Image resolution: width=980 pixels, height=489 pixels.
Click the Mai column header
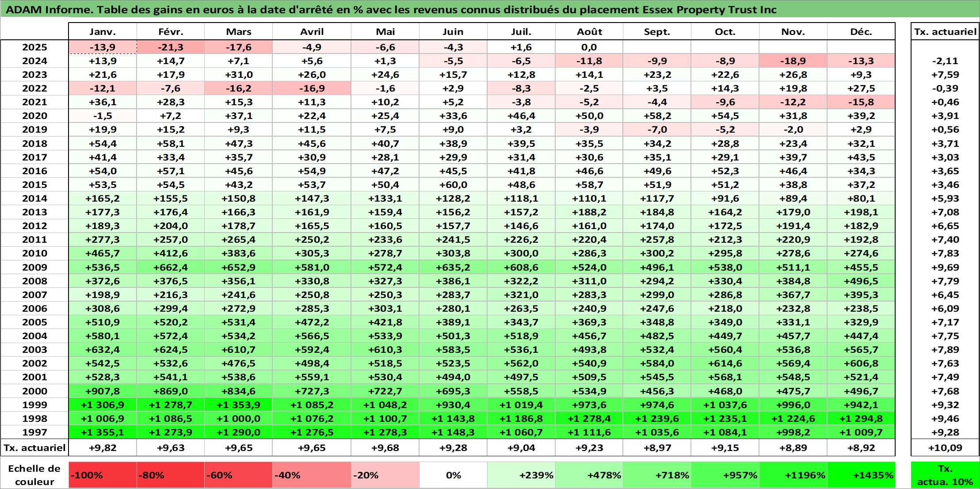[385, 31]
